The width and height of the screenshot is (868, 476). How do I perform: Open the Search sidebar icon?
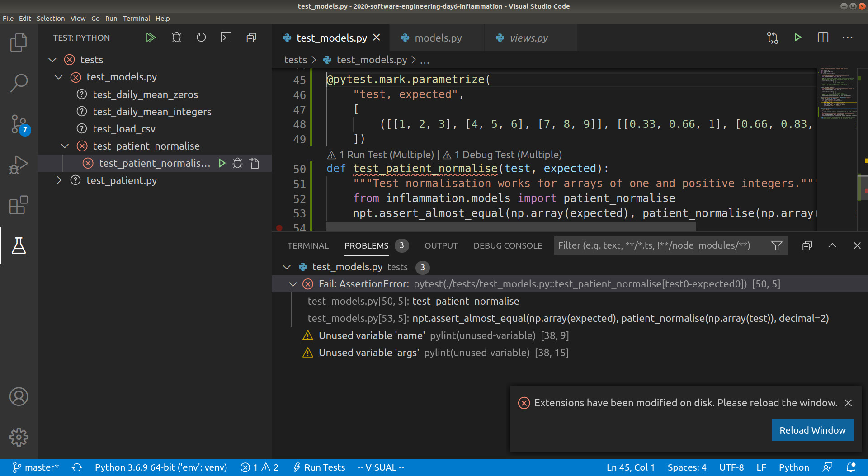(x=19, y=83)
